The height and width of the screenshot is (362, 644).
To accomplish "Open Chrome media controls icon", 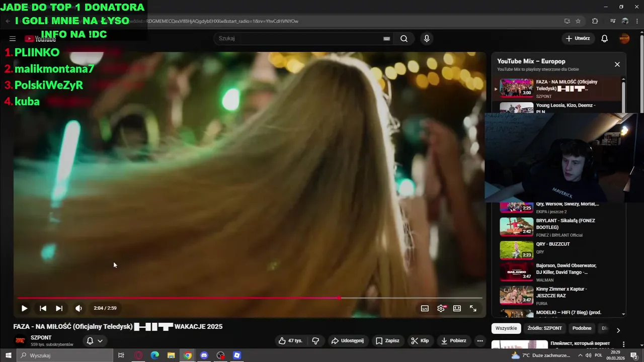I will pos(612,21).
